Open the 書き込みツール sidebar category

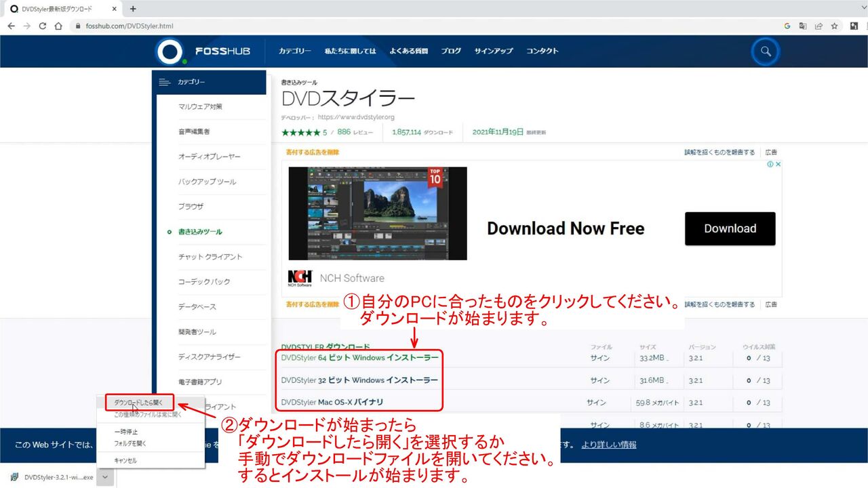(200, 232)
